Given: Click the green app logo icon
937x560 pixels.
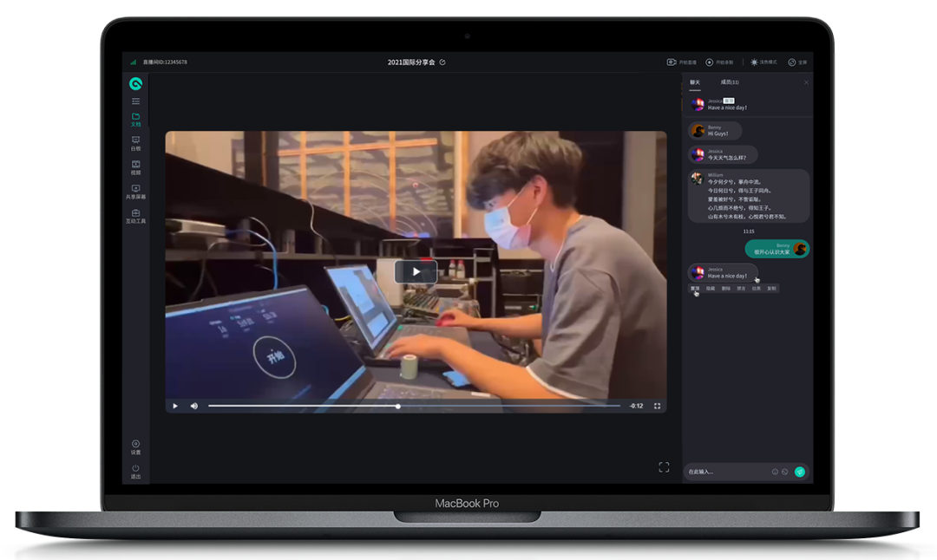Looking at the screenshot, I should pyautogui.click(x=135, y=83).
